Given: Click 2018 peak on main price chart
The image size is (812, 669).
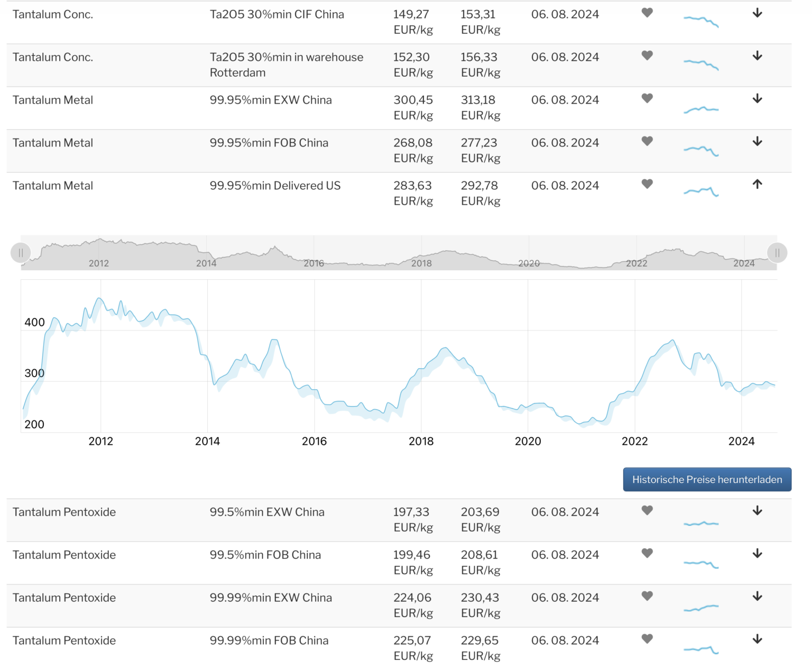Looking at the screenshot, I should click(445, 349).
